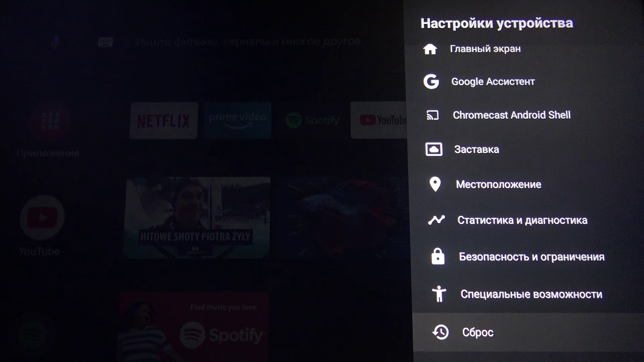This screenshot has height=362, width=644.
Task: Click the home icon beside Главный экран
Action: [x=430, y=49]
